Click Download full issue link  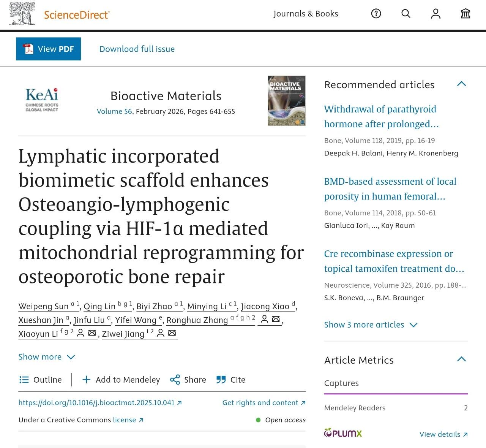137,49
